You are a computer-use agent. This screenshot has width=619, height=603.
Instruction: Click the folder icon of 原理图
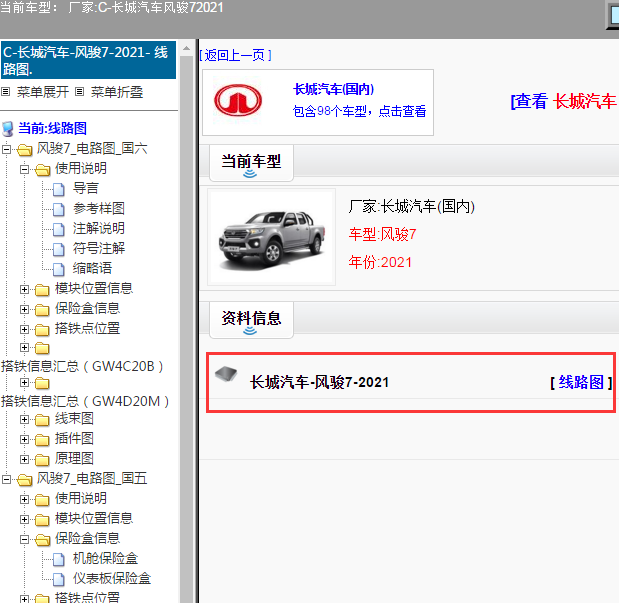pos(42,460)
